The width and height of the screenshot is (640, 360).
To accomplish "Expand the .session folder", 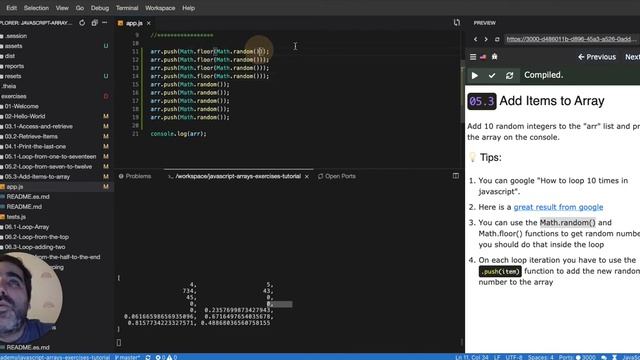I will 16,36.
